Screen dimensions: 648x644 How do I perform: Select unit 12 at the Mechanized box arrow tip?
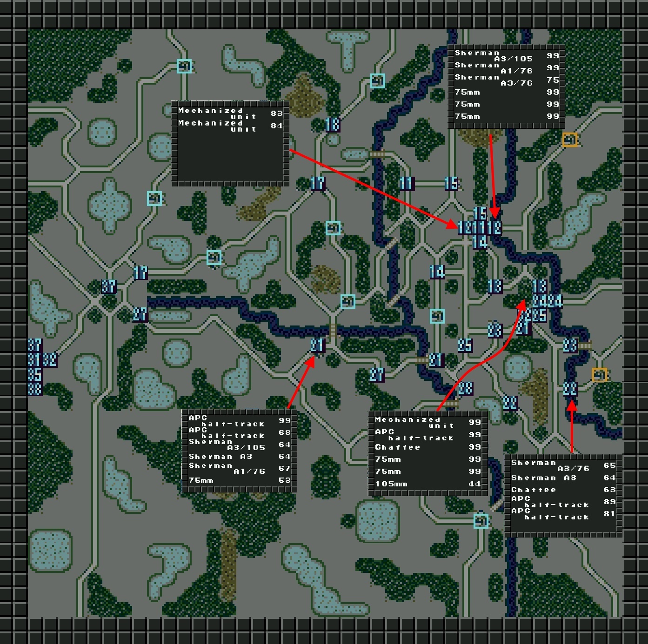pyautogui.click(x=465, y=227)
